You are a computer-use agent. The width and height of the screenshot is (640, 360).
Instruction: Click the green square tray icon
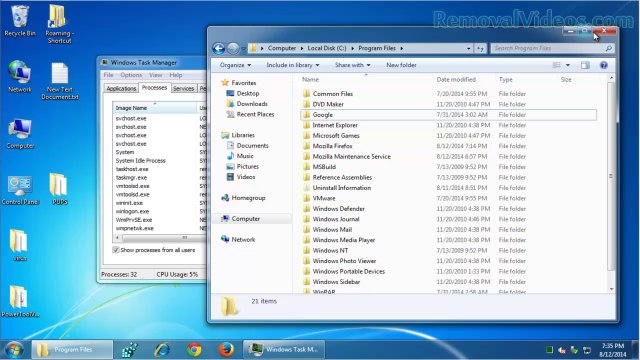[x=549, y=350]
